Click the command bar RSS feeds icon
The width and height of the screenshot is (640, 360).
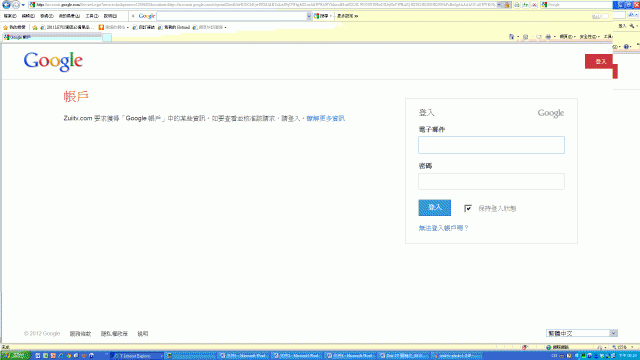[x=526, y=37]
